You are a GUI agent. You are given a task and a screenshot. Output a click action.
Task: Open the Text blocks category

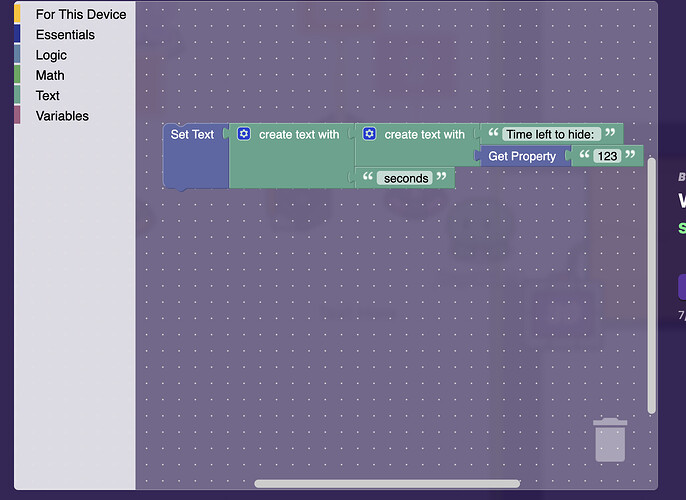[48, 96]
